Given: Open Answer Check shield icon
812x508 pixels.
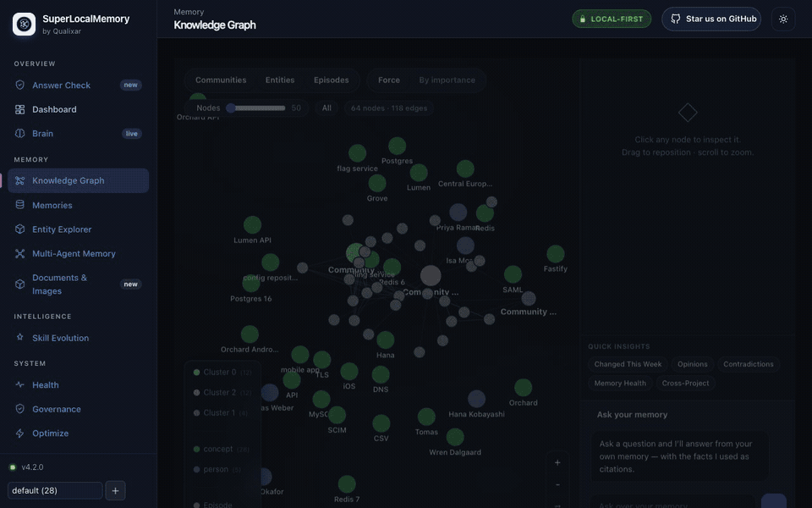Looking at the screenshot, I should tap(19, 85).
